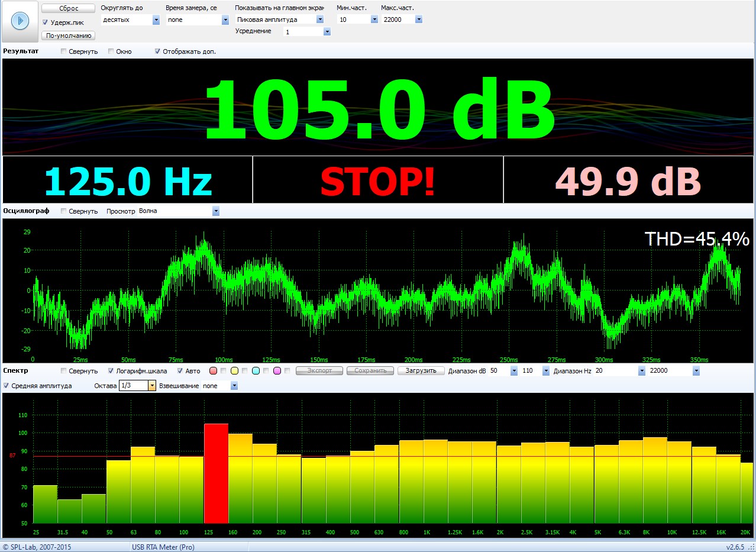Click the red 87 level marker label
The height and width of the screenshot is (552, 756).
pos(12,456)
